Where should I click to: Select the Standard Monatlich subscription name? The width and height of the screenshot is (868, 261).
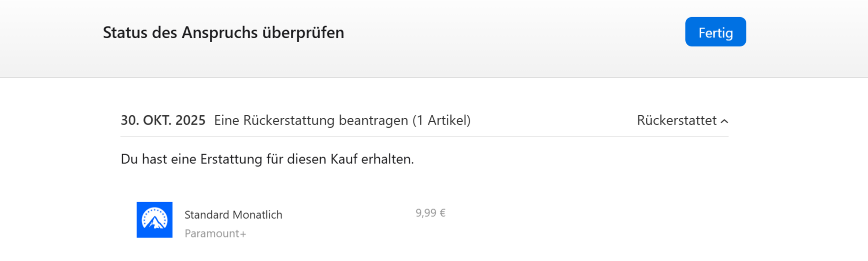click(x=233, y=214)
